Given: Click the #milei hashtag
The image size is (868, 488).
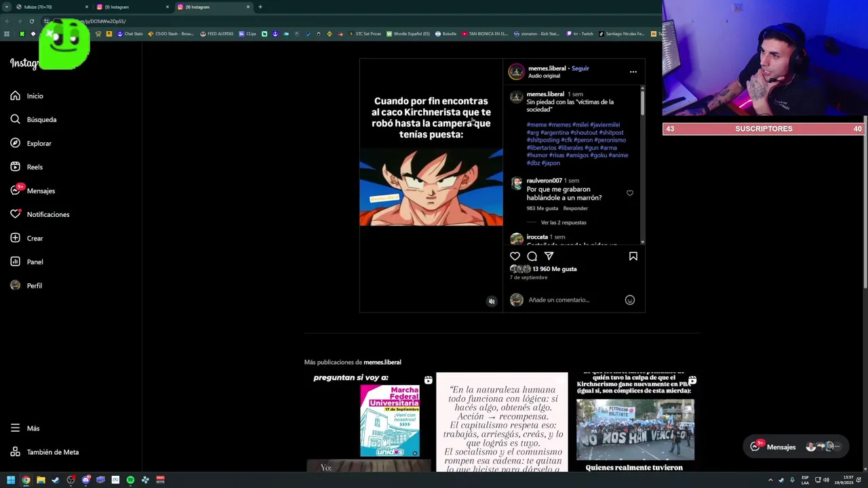Looking at the screenshot, I should click(580, 125).
